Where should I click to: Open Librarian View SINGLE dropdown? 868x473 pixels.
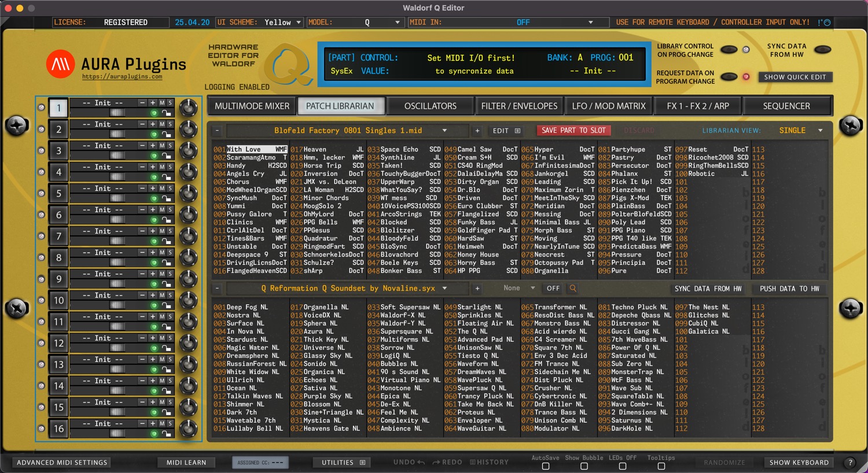800,131
